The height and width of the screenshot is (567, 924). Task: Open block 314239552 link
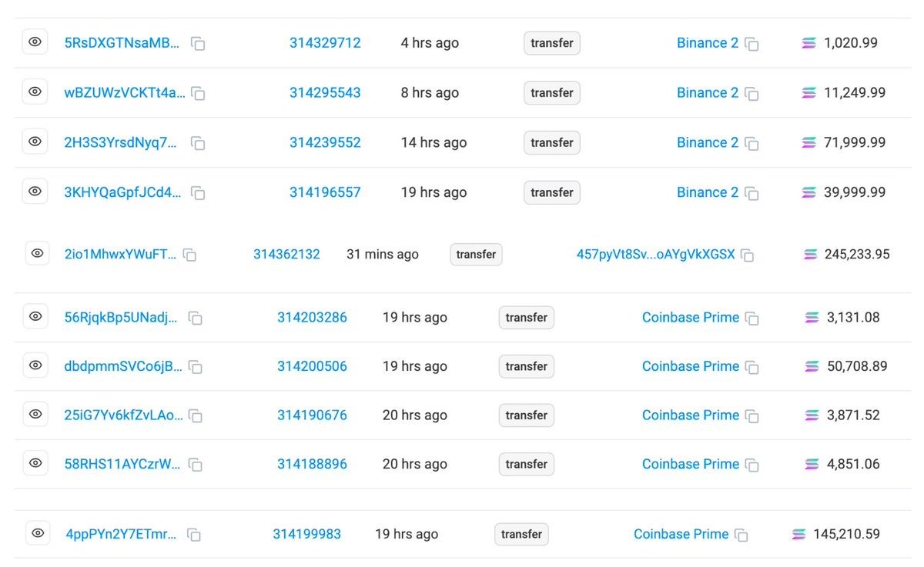click(x=325, y=142)
